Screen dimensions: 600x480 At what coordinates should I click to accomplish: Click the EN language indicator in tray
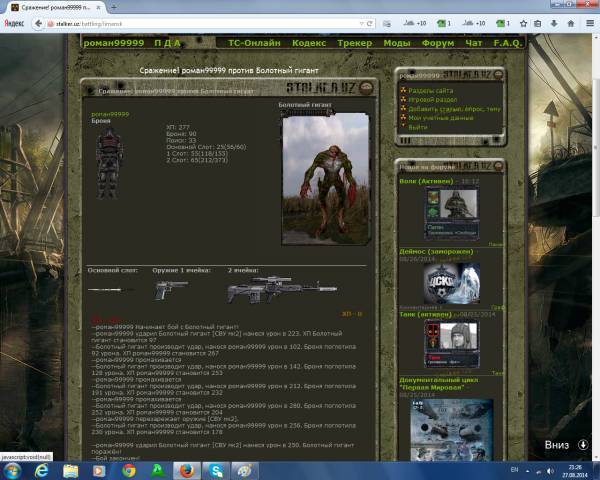(514, 470)
